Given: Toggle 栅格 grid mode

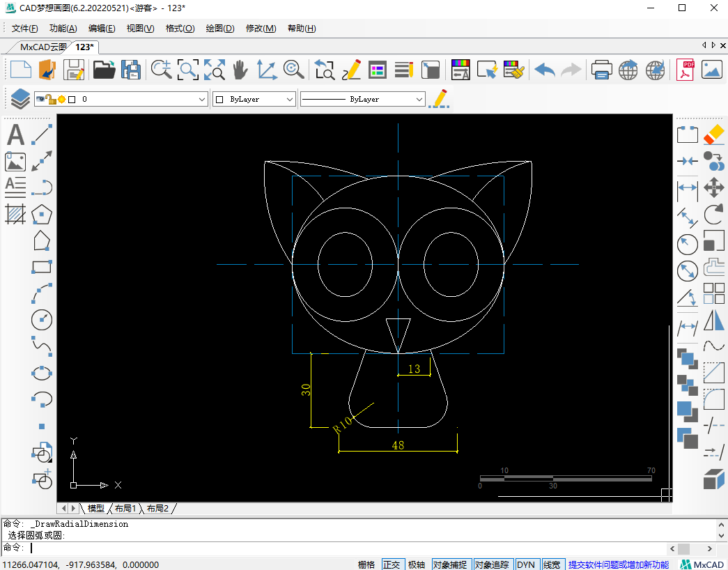Looking at the screenshot, I should pos(366,564).
